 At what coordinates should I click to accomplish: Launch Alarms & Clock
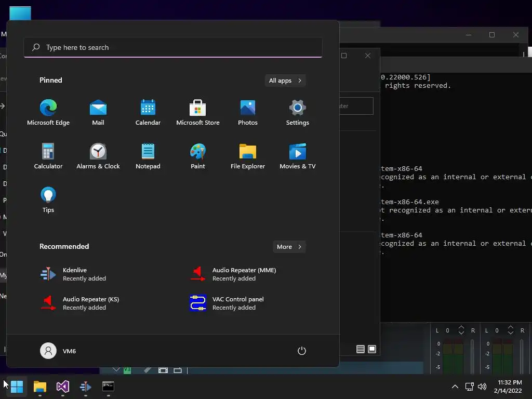98,156
